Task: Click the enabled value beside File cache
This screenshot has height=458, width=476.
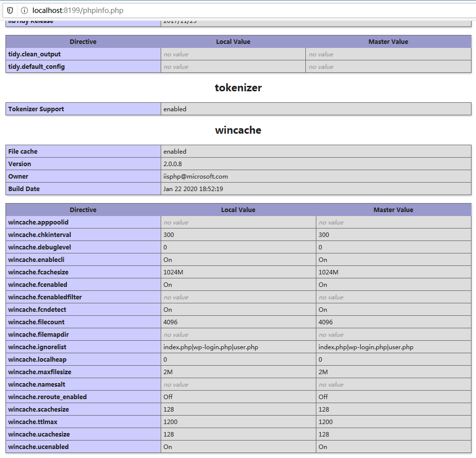Action: coord(175,152)
